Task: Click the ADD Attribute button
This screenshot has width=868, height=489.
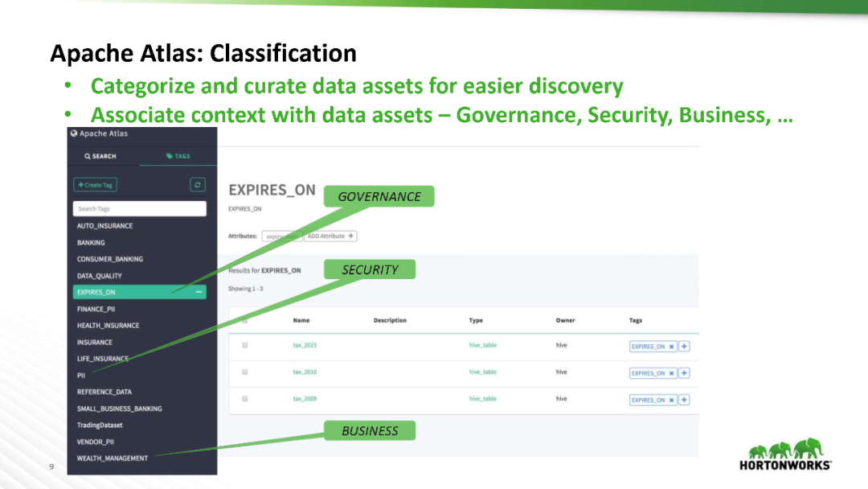Action: [330, 236]
